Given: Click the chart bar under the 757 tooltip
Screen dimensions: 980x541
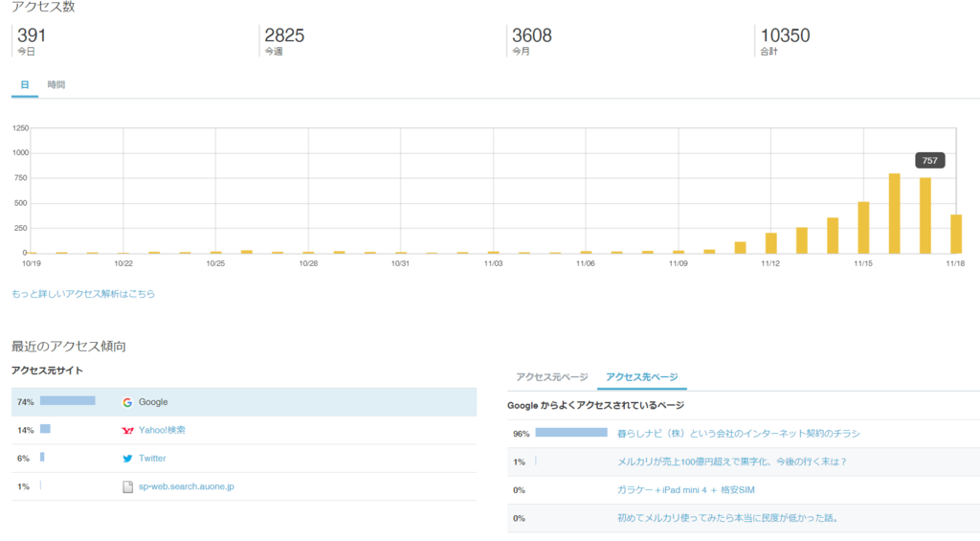Looking at the screenshot, I should 925,215.
